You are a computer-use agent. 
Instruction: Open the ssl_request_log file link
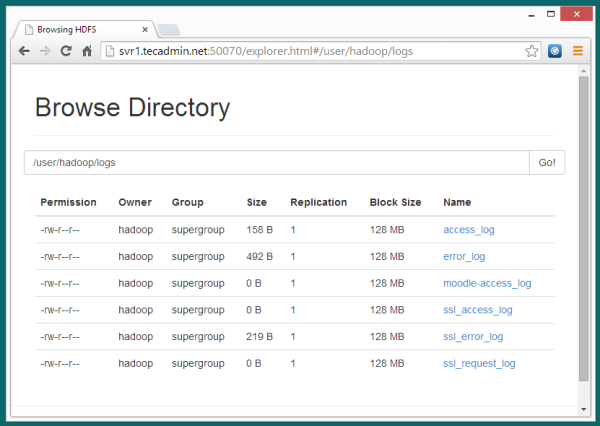click(x=479, y=363)
